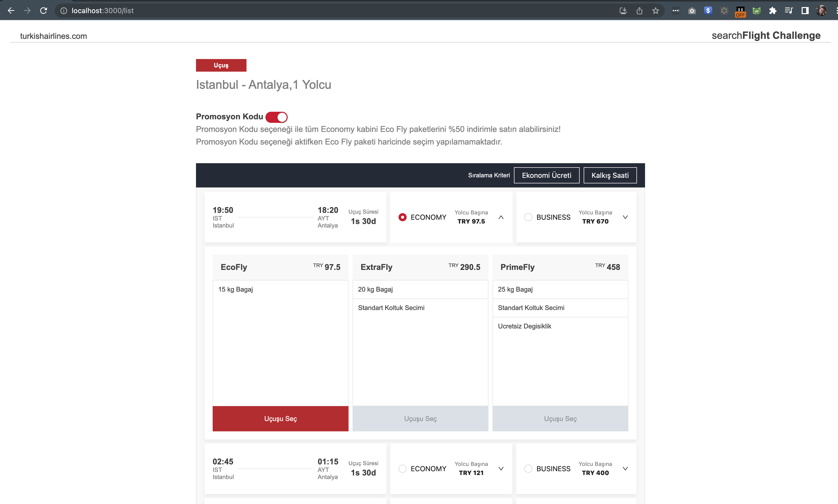Click the turkishairlines.com header link
The height and width of the screenshot is (504, 838).
pyautogui.click(x=53, y=36)
